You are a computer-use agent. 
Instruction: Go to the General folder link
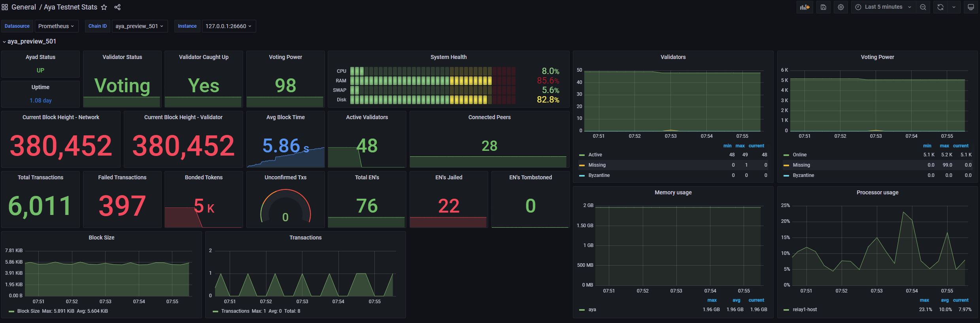point(24,7)
